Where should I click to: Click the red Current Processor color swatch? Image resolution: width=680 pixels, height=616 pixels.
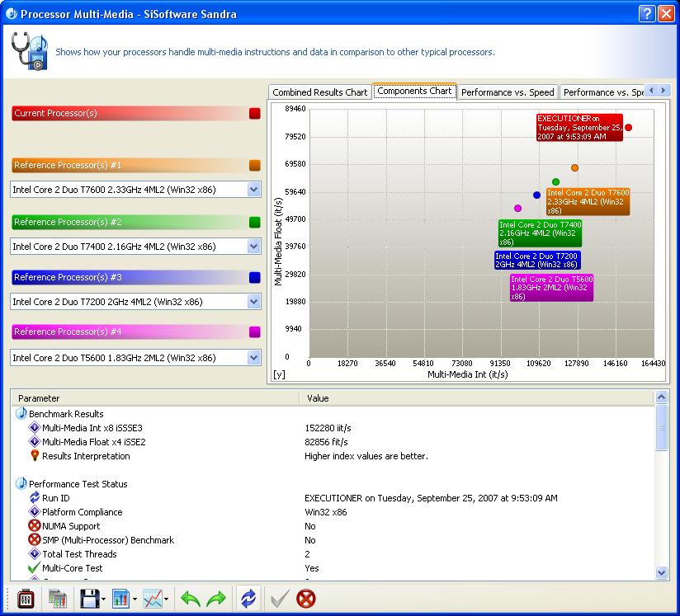254,114
